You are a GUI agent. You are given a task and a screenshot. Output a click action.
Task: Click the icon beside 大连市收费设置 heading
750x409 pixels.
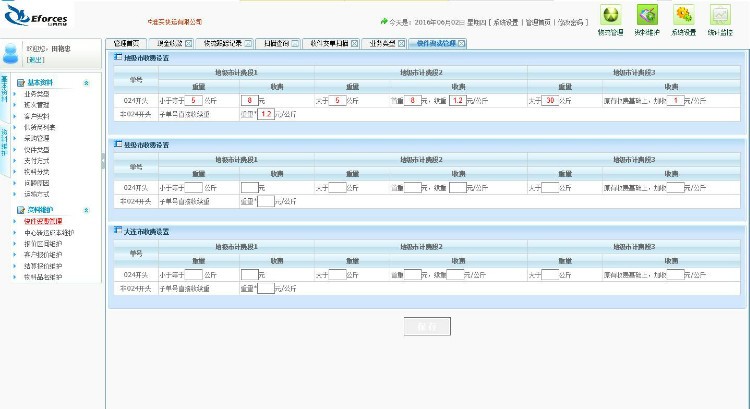[118, 231]
